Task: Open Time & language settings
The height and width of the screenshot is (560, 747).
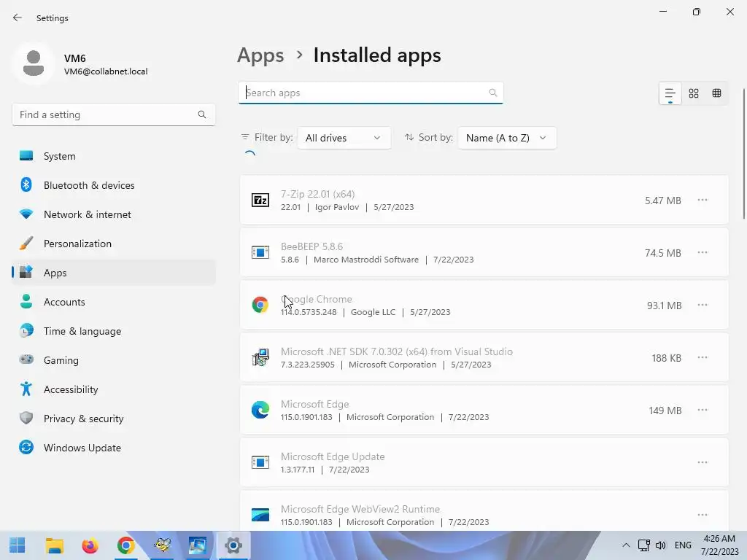Action: (x=113, y=331)
